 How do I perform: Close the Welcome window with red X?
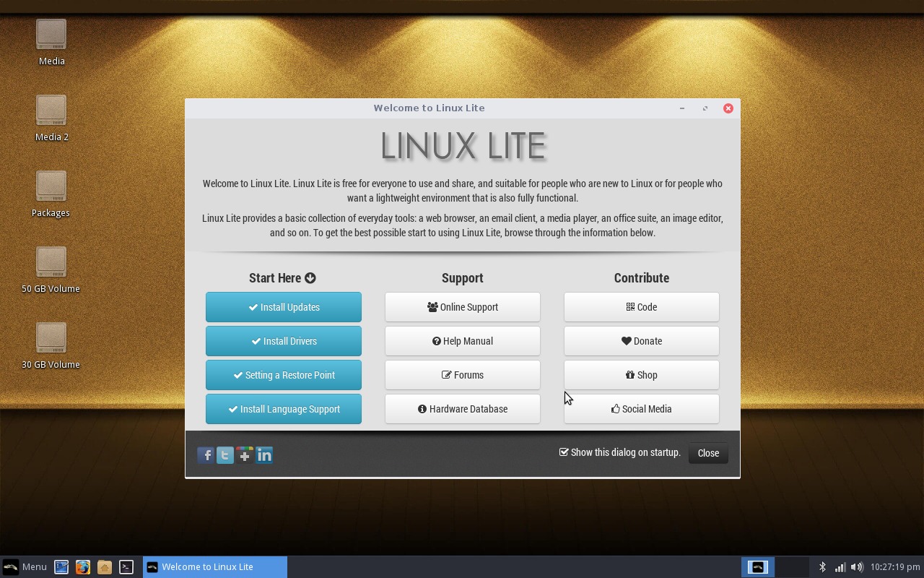point(728,108)
